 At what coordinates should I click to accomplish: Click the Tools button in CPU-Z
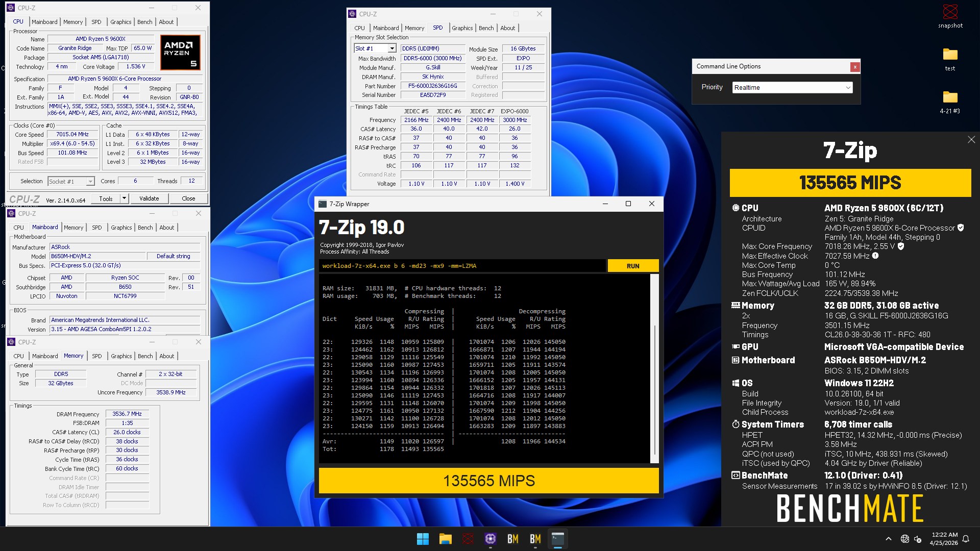tap(106, 198)
